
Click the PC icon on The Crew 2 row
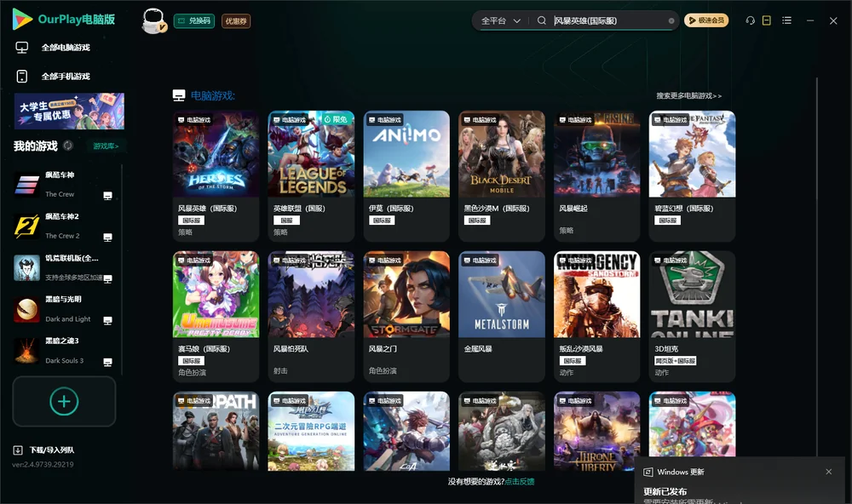point(107,238)
